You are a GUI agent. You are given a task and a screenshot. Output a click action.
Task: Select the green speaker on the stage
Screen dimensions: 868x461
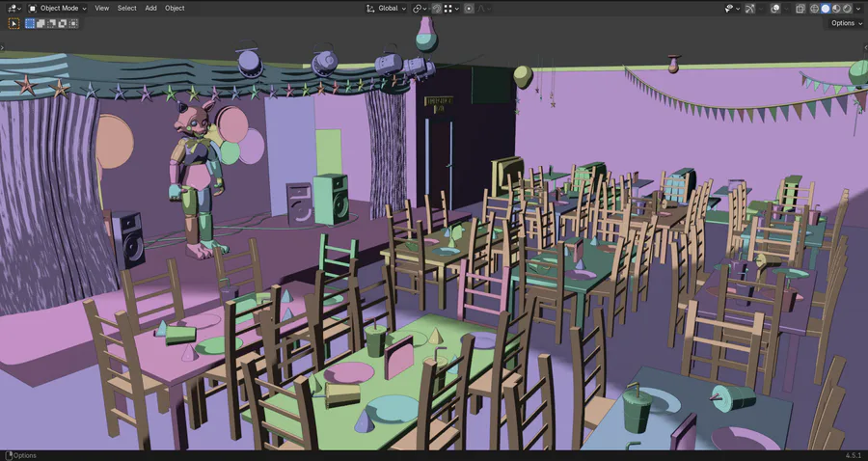tap(331, 200)
